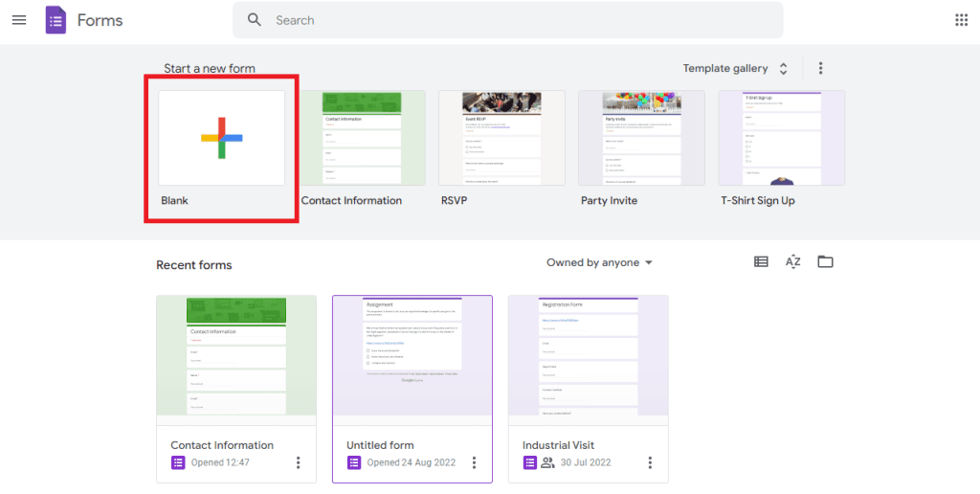This screenshot has height=494, width=980.
Task: Expand the Template gallery
Action: 735,69
